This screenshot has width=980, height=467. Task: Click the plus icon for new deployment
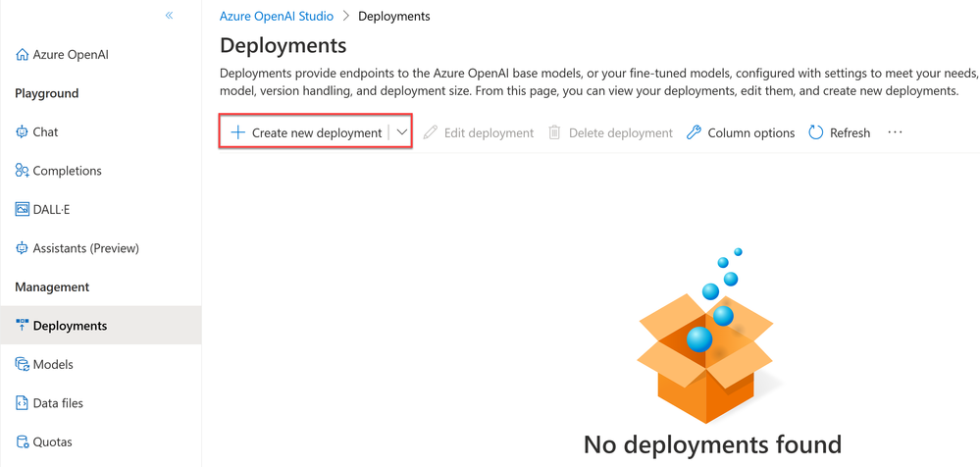(x=238, y=132)
